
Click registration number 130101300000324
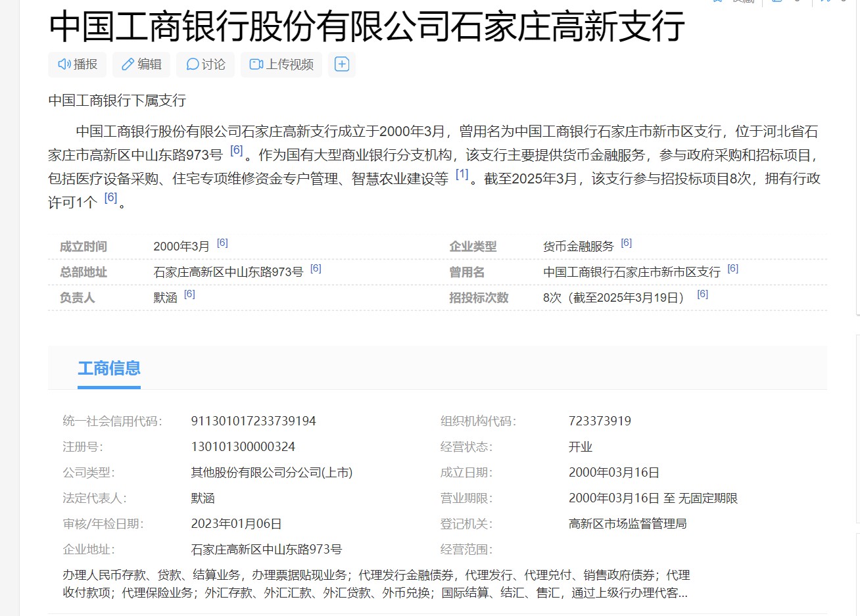tap(243, 446)
